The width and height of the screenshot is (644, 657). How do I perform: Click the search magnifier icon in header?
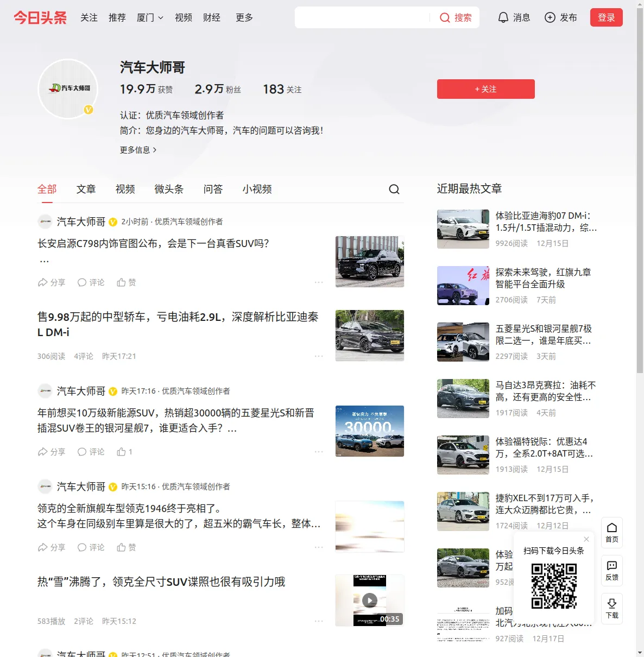445,18
